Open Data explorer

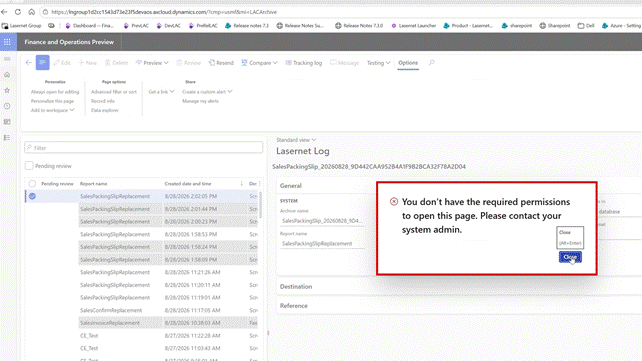[105, 110]
